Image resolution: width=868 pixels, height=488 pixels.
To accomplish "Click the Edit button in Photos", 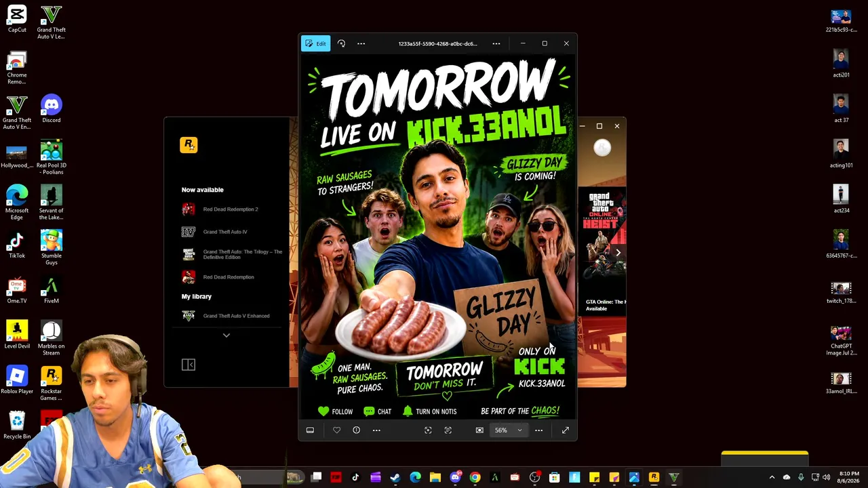I will [x=315, y=43].
